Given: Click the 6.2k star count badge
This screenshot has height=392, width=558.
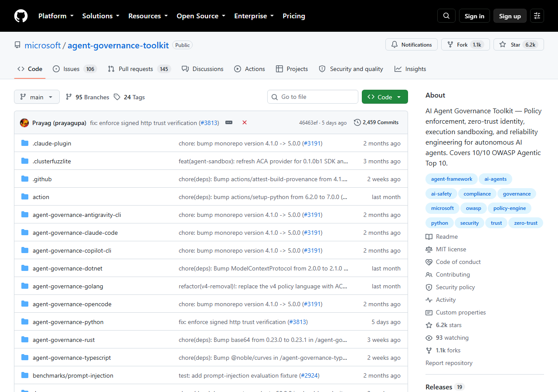Looking at the screenshot, I should 530,44.
